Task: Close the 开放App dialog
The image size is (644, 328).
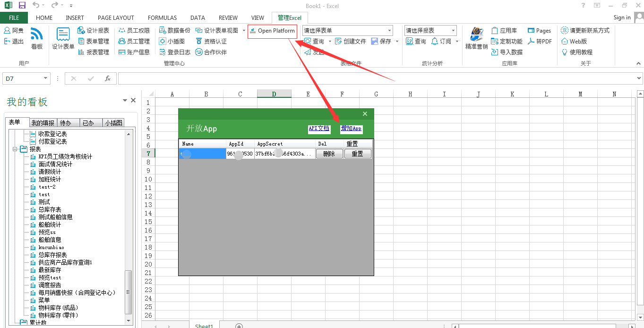Action: [x=365, y=114]
